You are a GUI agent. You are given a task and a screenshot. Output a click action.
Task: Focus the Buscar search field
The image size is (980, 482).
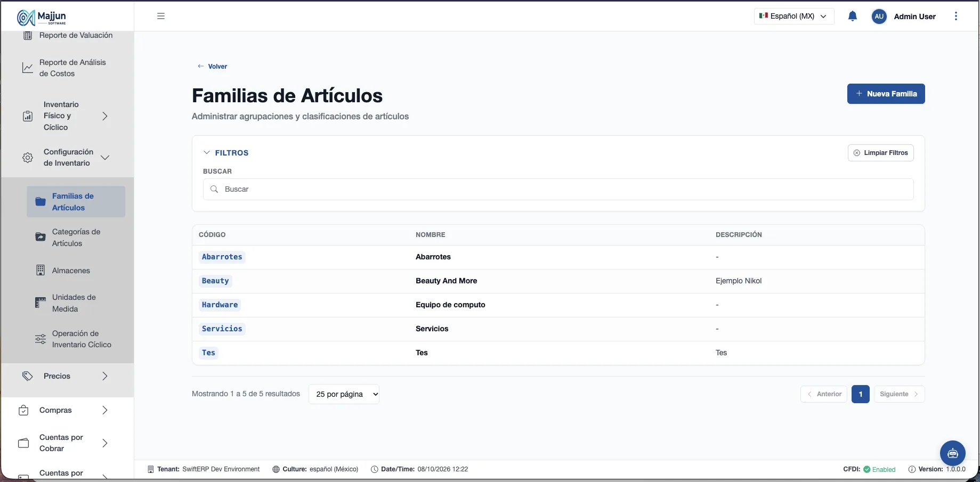pos(558,189)
